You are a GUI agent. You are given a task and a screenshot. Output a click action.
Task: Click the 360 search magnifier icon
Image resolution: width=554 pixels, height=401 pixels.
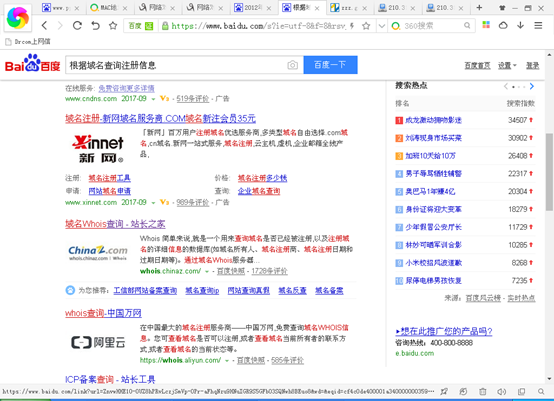point(467,25)
